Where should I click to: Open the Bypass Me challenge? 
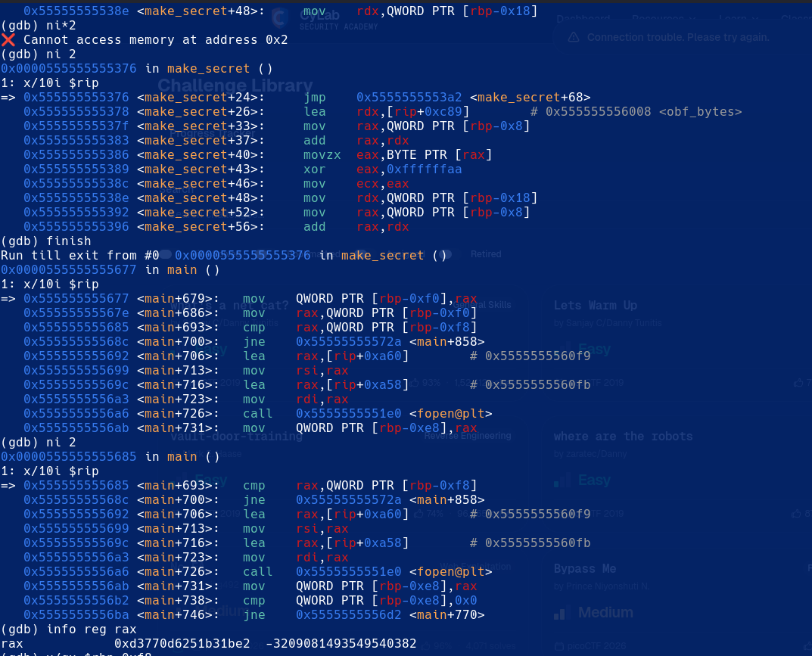click(x=585, y=568)
